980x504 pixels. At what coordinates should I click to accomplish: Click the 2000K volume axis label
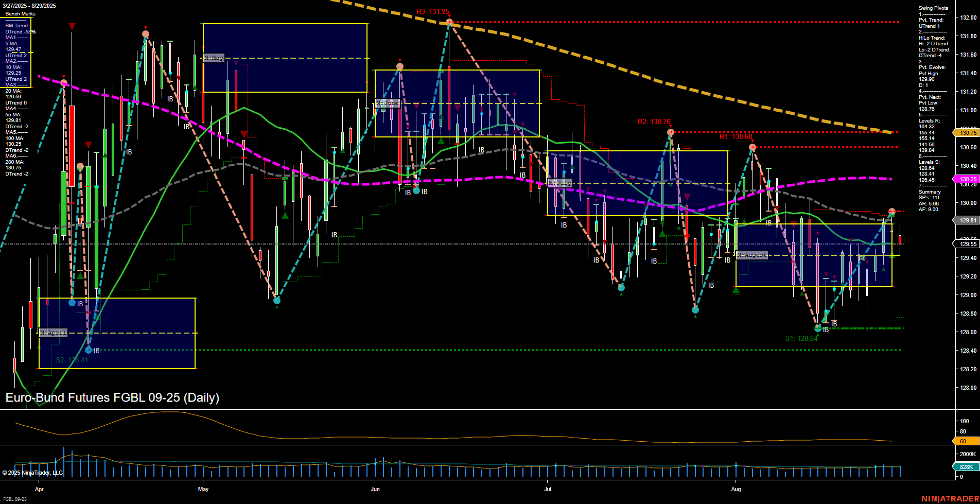tap(968, 455)
